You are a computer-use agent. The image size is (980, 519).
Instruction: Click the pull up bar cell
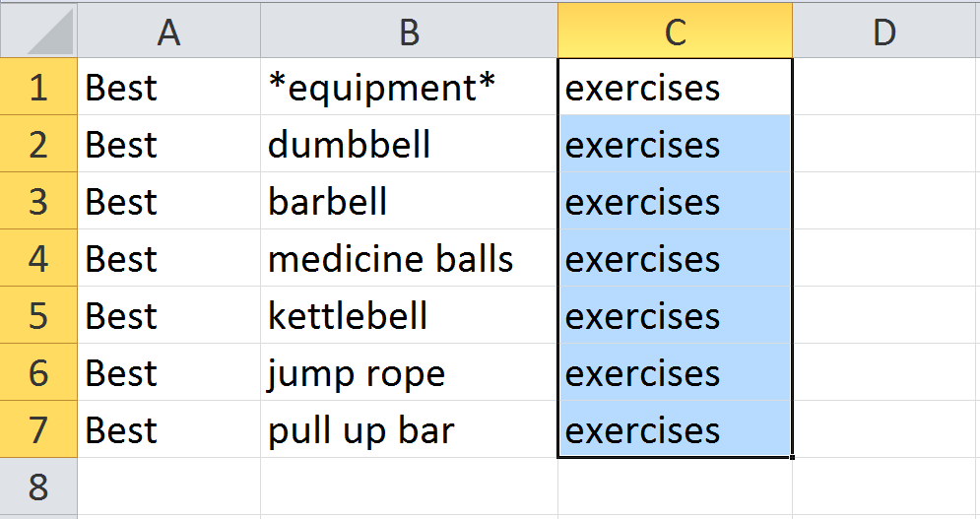[x=409, y=430]
